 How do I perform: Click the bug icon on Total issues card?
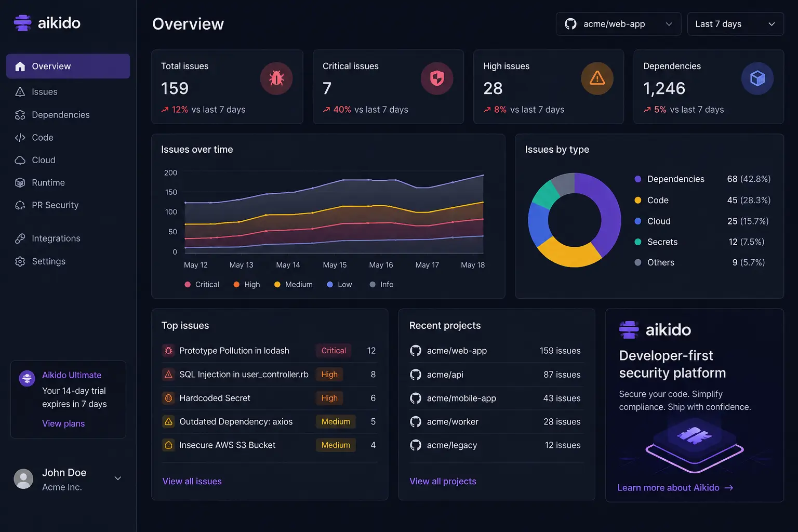(276, 78)
